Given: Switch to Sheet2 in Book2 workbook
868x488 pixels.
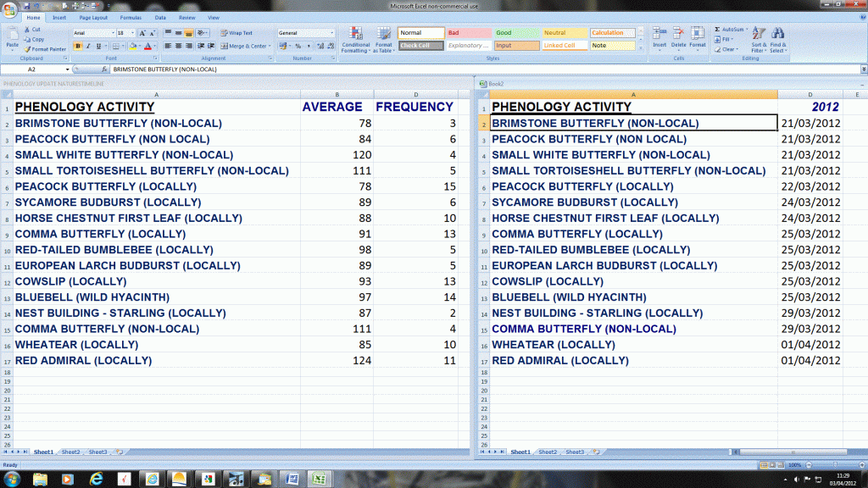Looking at the screenshot, I should (547, 452).
